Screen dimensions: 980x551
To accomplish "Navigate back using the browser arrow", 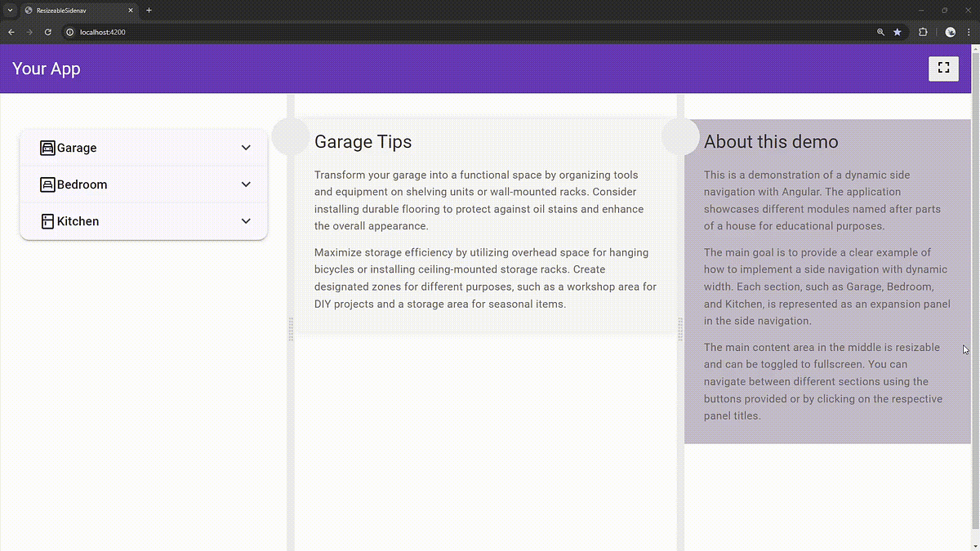I will [x=11, y=32].
